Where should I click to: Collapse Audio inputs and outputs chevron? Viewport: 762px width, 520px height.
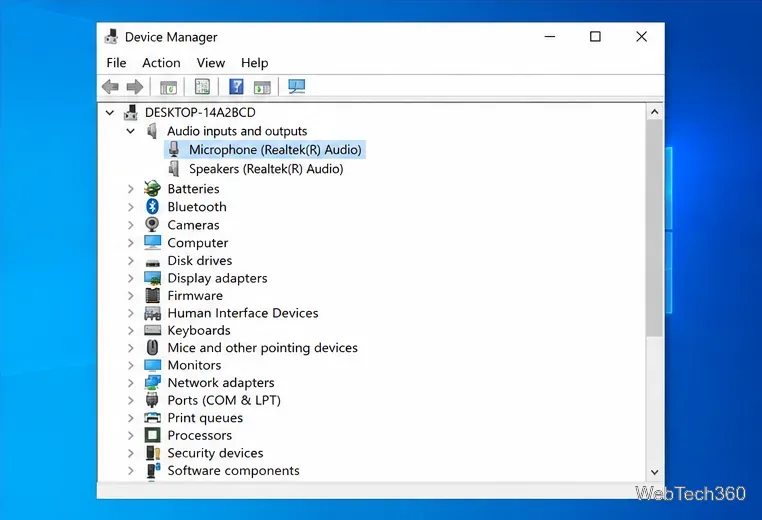tap(131, 131)
